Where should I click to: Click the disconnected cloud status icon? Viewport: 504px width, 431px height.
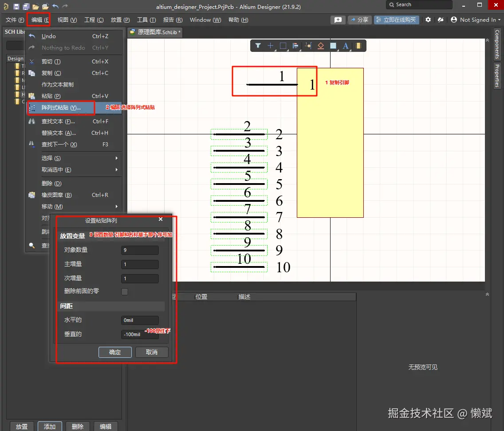pos(441,20)
